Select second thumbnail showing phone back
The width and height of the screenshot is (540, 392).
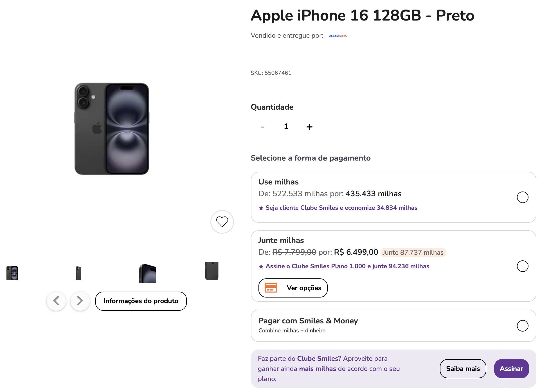coord(78,273)
